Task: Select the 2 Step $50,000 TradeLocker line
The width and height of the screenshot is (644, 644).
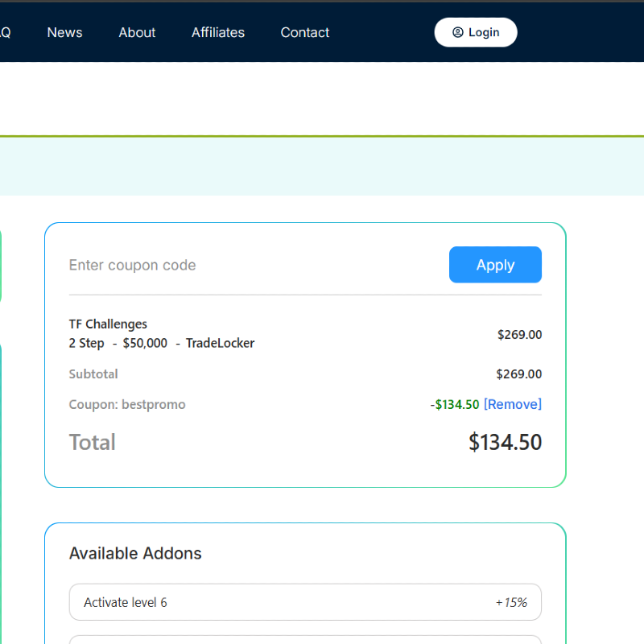Action: click(x=162, y=343)
